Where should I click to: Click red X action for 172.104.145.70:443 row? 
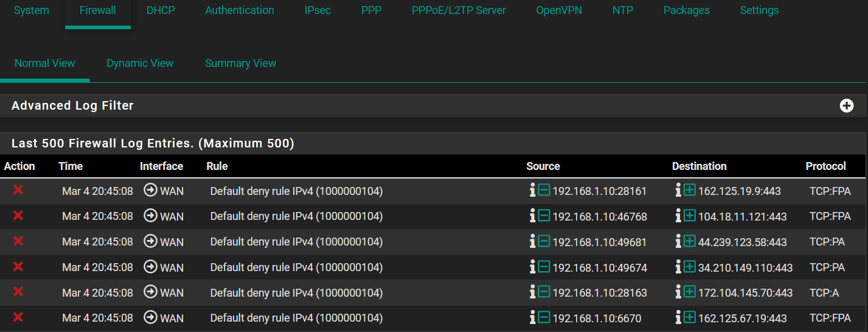18,292
